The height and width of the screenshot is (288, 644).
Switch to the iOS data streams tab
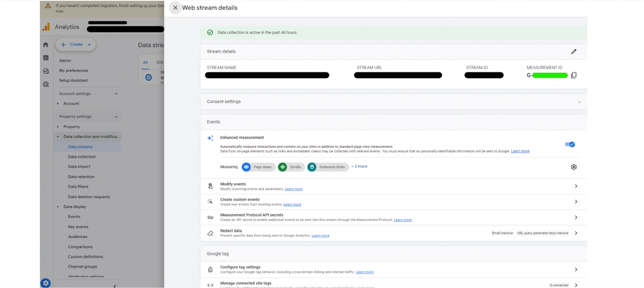159,62
